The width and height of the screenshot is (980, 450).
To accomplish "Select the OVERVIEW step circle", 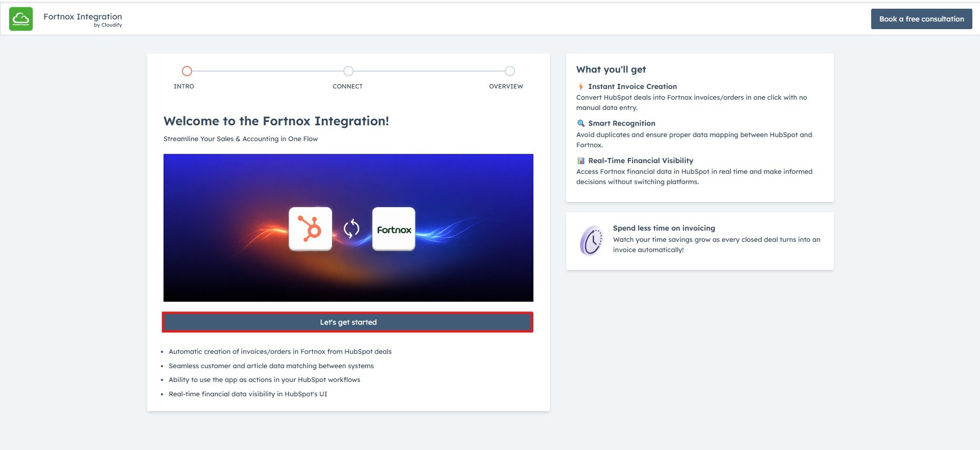I will pyautogui.click(x=510, y=71).
